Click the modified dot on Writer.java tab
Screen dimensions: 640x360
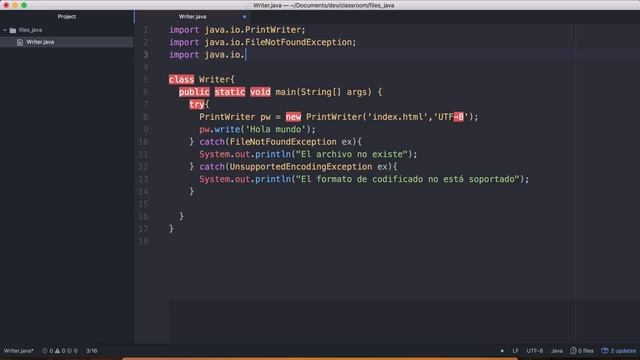(x=244, y=17)
